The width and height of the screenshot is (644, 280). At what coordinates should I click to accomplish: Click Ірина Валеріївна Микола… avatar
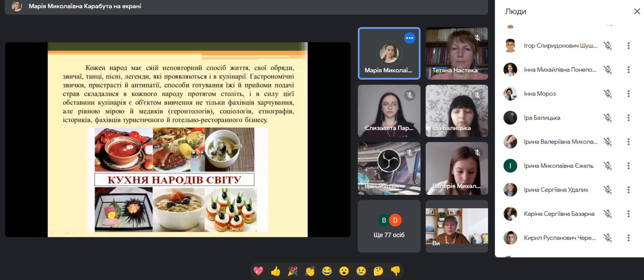510,142
